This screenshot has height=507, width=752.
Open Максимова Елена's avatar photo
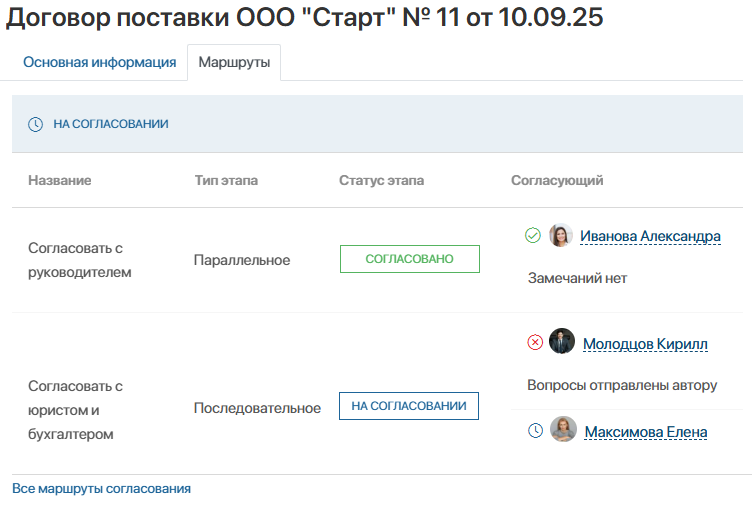click(563, 429)
